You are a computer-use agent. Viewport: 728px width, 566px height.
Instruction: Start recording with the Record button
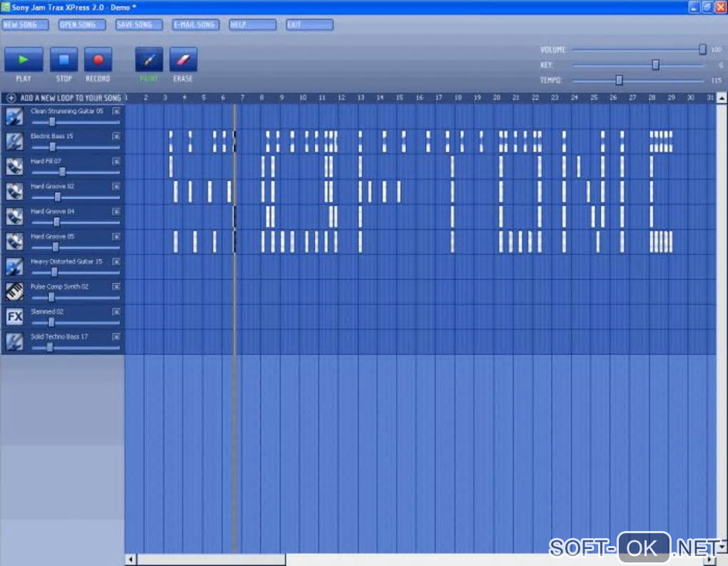click(x=98, y=59)
